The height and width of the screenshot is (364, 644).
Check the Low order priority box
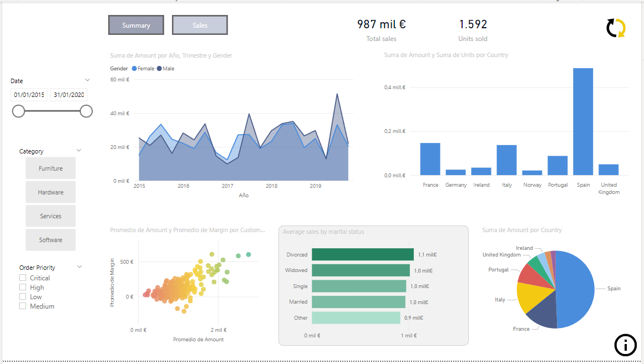[x=23, y=297]
